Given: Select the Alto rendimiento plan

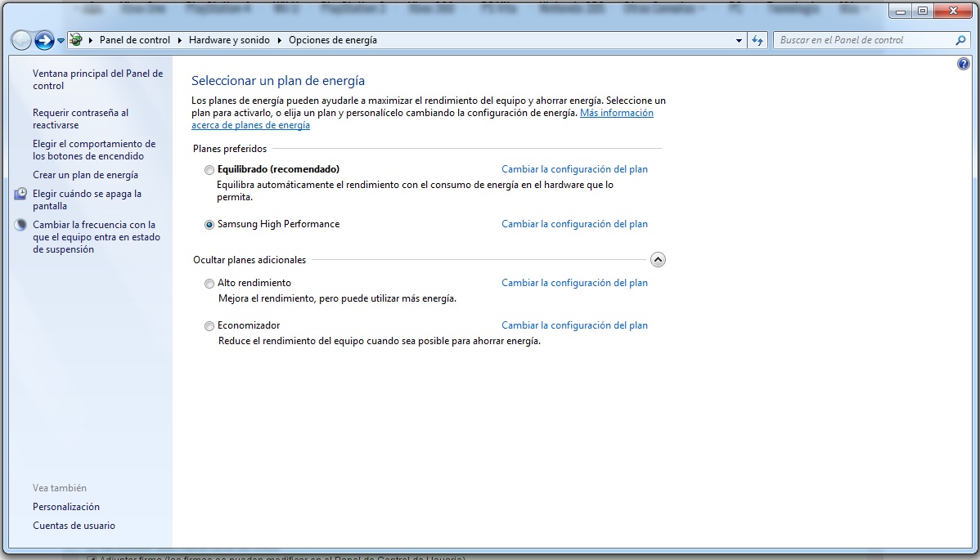Looking at the screenshot, I should [x=209, y=284].
